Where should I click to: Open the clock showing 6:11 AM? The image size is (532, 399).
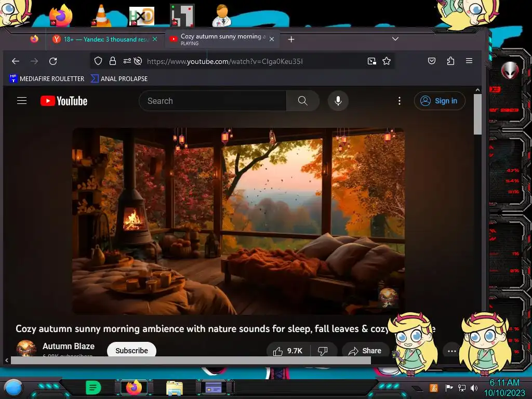point(504,388)
